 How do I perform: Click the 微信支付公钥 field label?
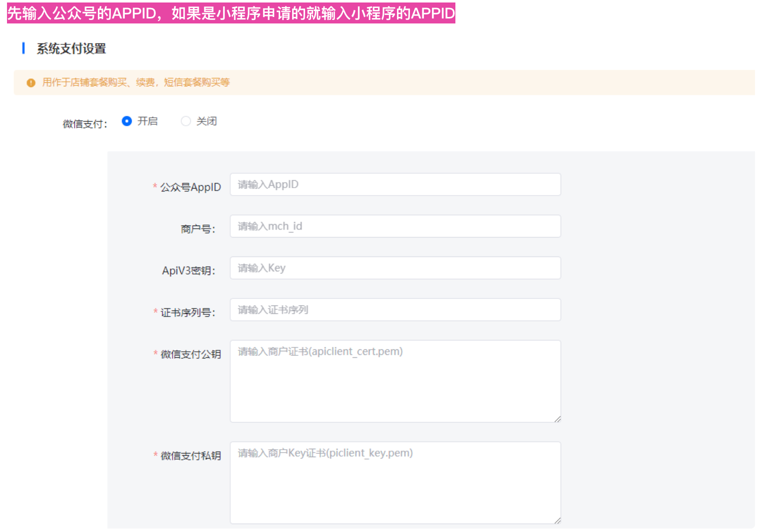191,354
